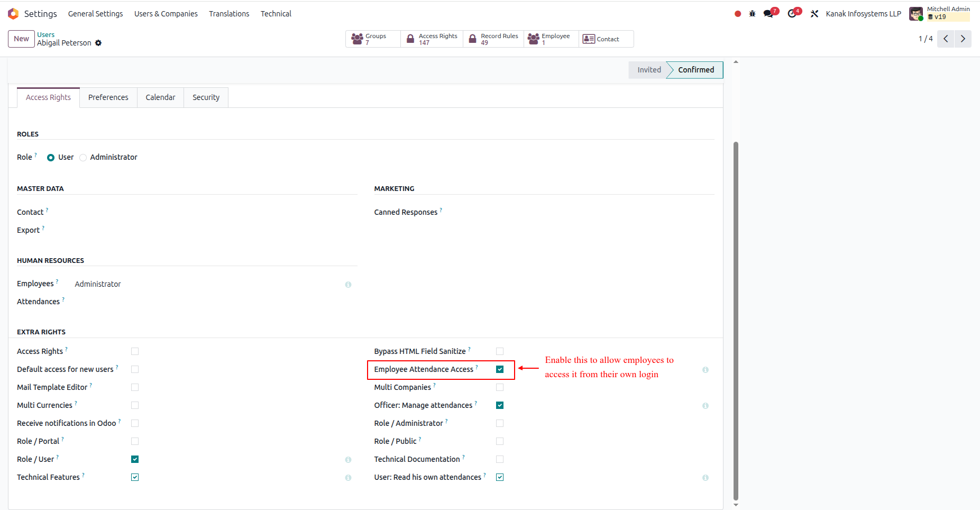Screen dimensions: 980x510
Task: Toggle Role / Administrator checkbox
Action: (x=500, y=423)
